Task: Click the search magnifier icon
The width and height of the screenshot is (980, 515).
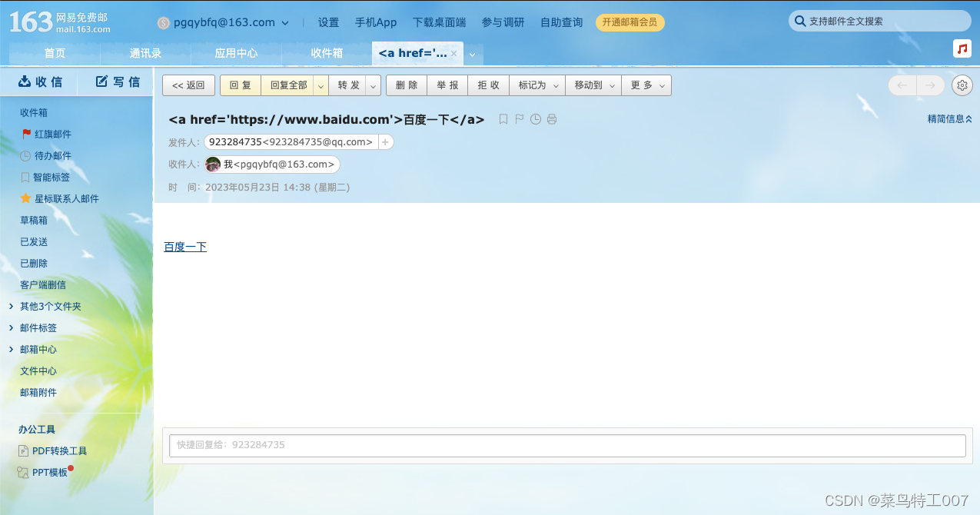Action: coord(800,22)
